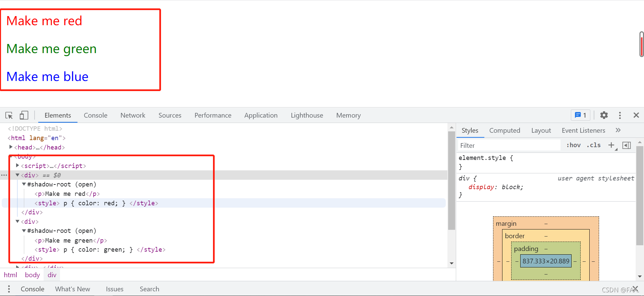Select the html lang="en" node
Image resolution: width=644 pixels, height=296 pixels.
click(x=37, y=138)
